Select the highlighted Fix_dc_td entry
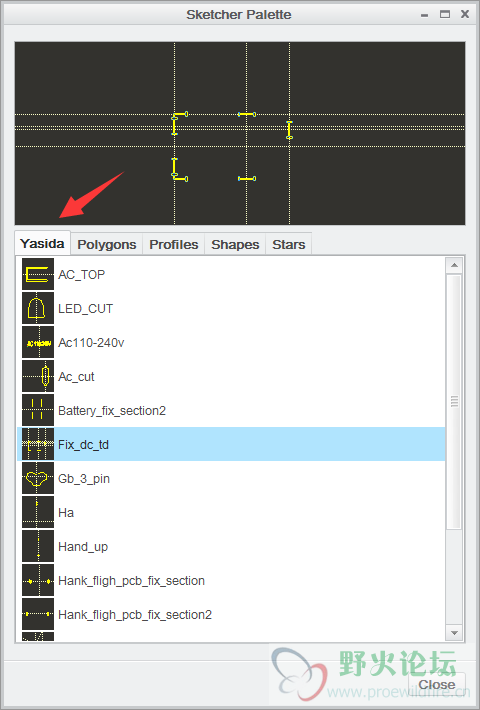The width and height of the screenshot is (480, 710). [231, 444]
